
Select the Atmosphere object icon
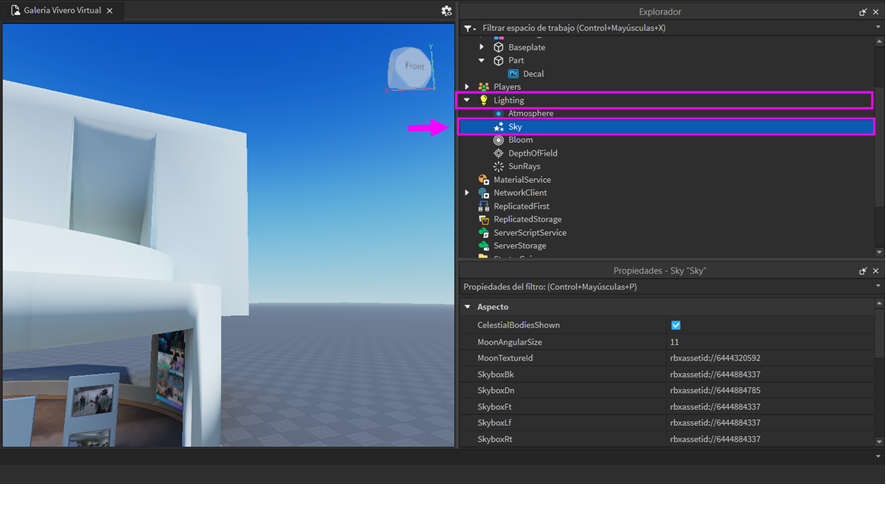498,114
